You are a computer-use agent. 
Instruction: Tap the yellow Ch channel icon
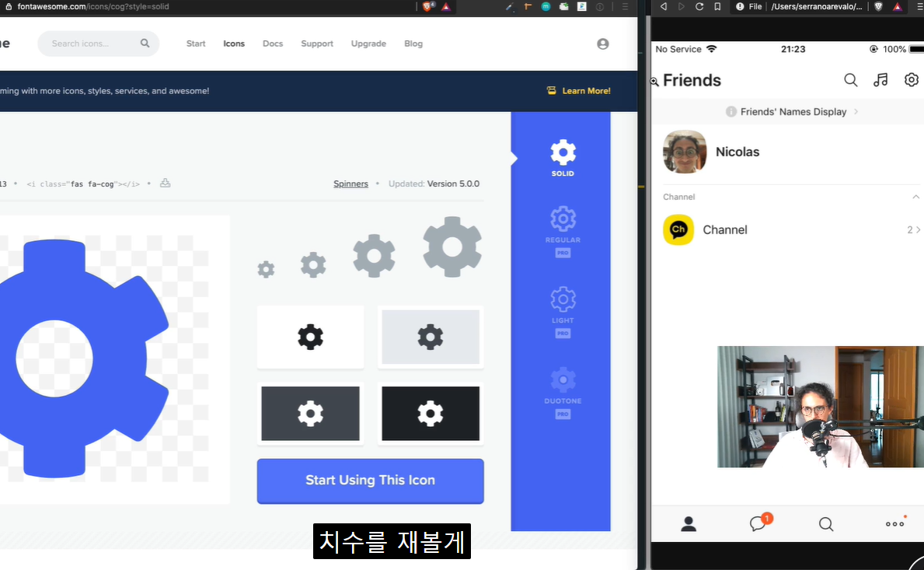(678, 230)
